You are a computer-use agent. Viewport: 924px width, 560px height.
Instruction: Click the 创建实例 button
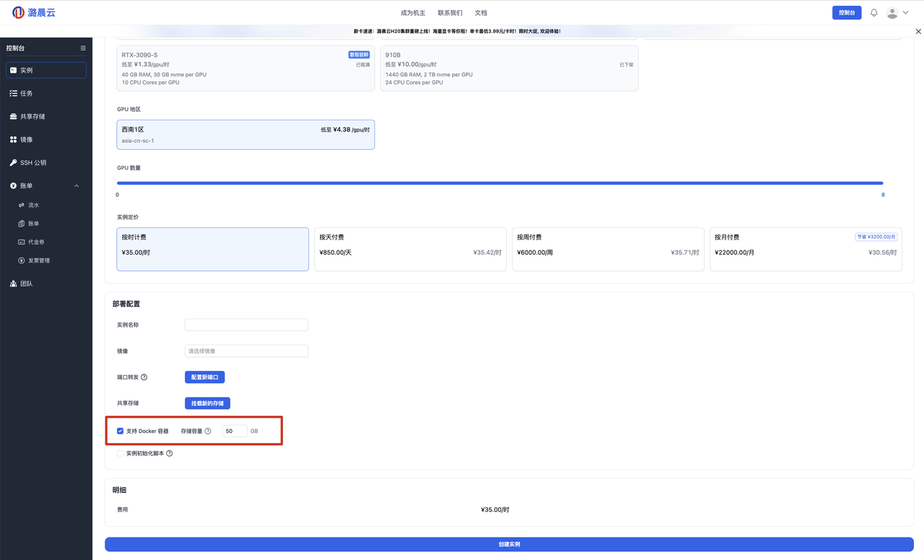tap(509, 544)
